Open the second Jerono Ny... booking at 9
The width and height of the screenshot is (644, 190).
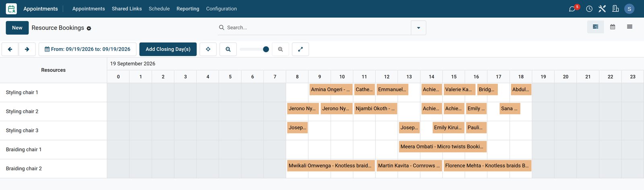click(336, 108)
